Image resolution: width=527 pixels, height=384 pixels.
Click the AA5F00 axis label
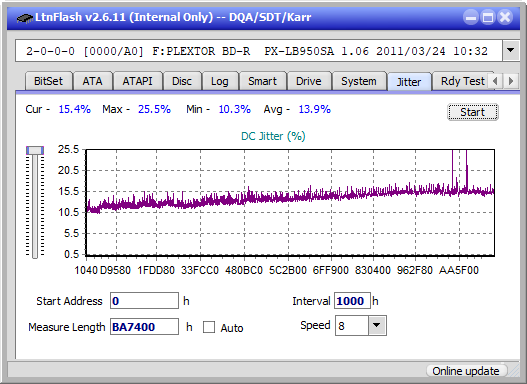(459, 270)
